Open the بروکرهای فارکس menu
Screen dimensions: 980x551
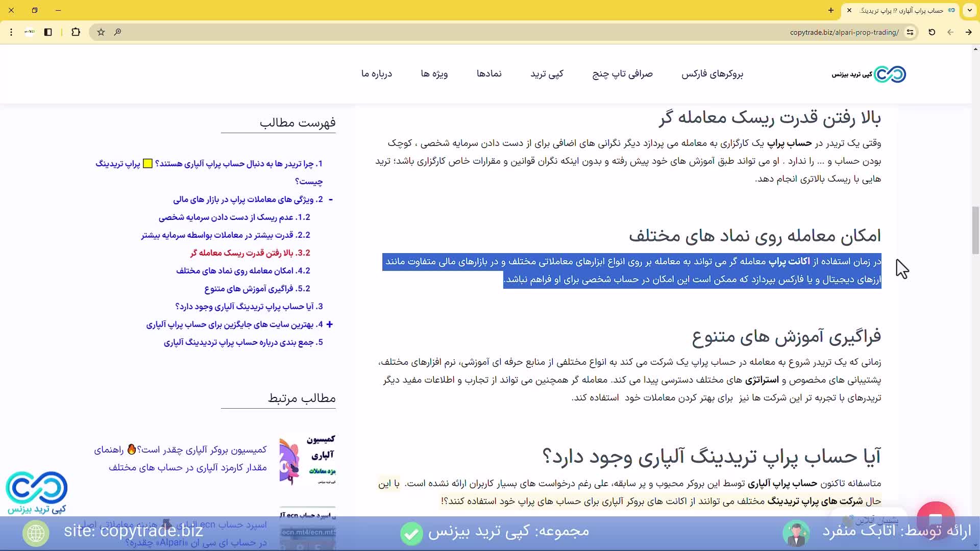coord(712,74)
